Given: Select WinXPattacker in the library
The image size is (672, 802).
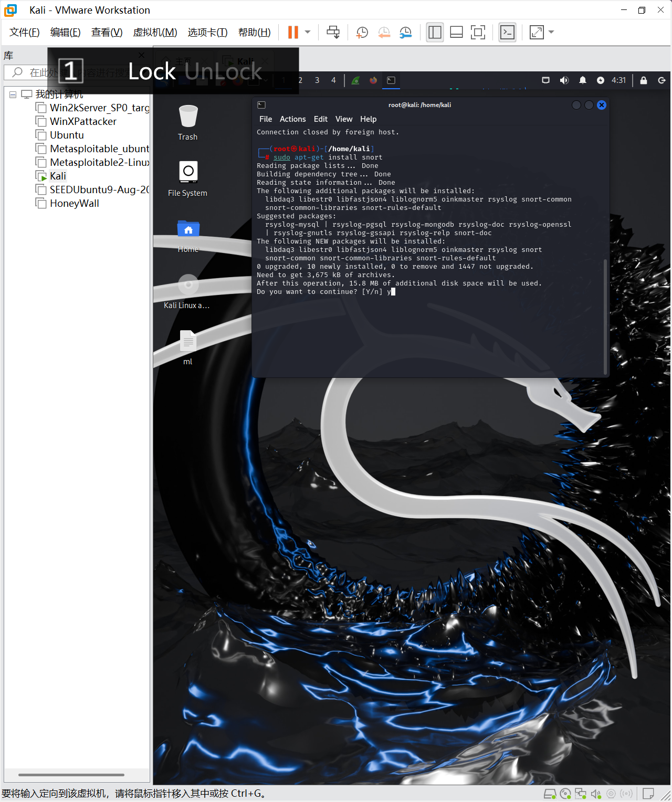Looking at the screenshot, I should tap(77, 121).
